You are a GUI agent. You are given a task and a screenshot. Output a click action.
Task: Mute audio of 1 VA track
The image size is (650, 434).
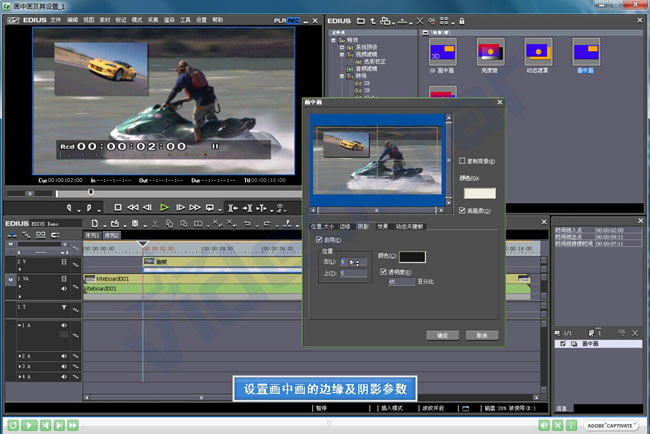coord(64,289)
